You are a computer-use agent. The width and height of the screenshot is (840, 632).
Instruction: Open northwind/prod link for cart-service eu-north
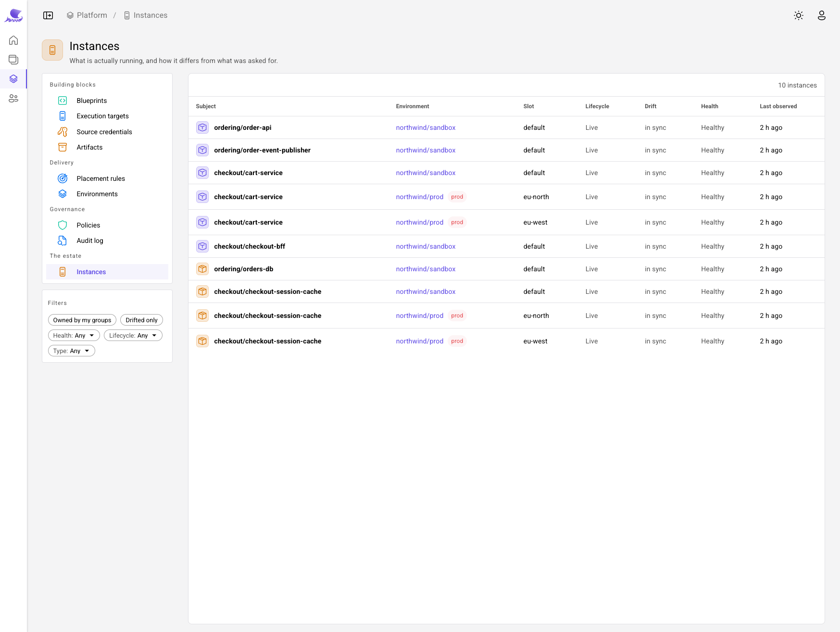[x=420, y=197]
